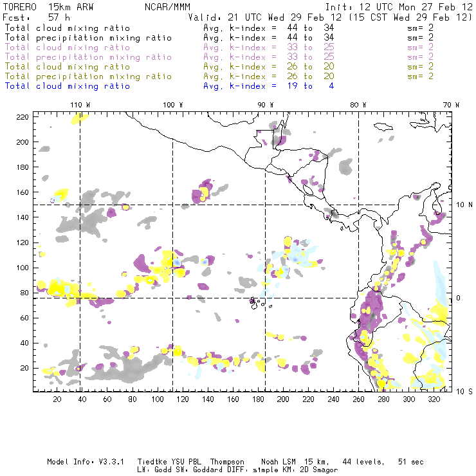Image resolution: width=476 pixels, height=476 pixels.
Task: Click the blue Avg. k-index 19 to 4 text
Action: point(268,86)
